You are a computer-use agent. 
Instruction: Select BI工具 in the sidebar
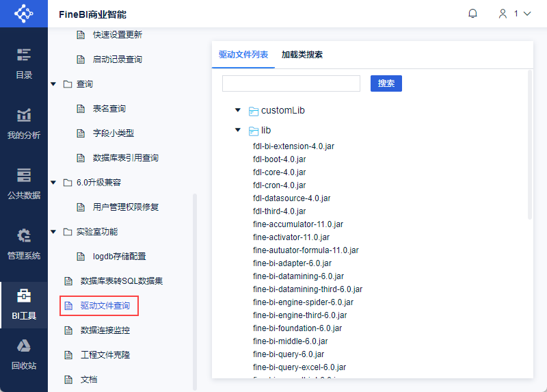(x=24, y=305)
